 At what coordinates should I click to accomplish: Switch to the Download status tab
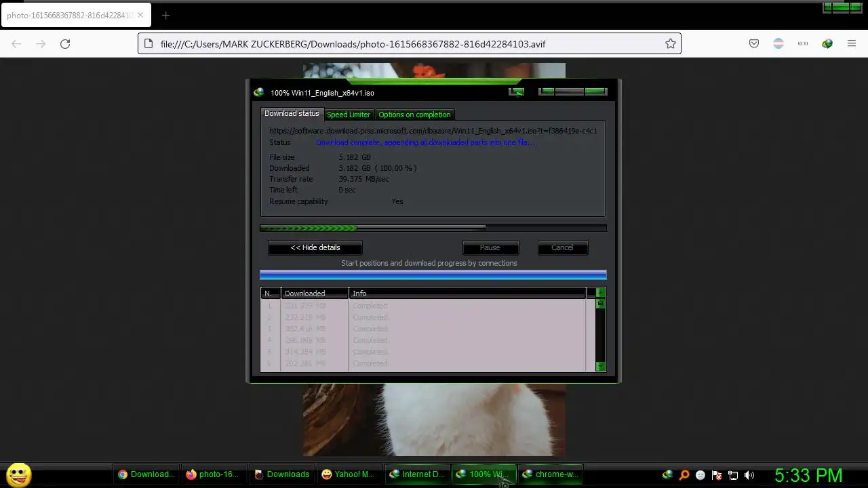point(292,114)
